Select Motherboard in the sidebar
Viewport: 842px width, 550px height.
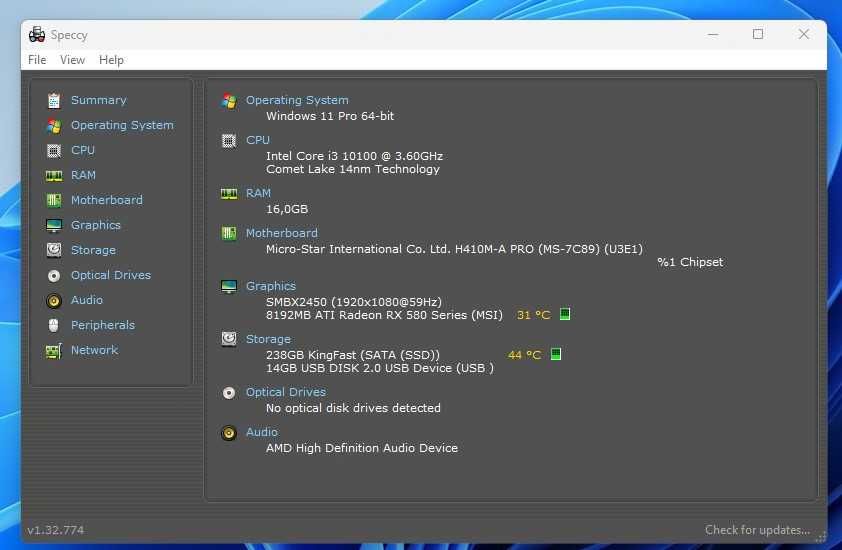pyautogui.click(x=107, y=200)
